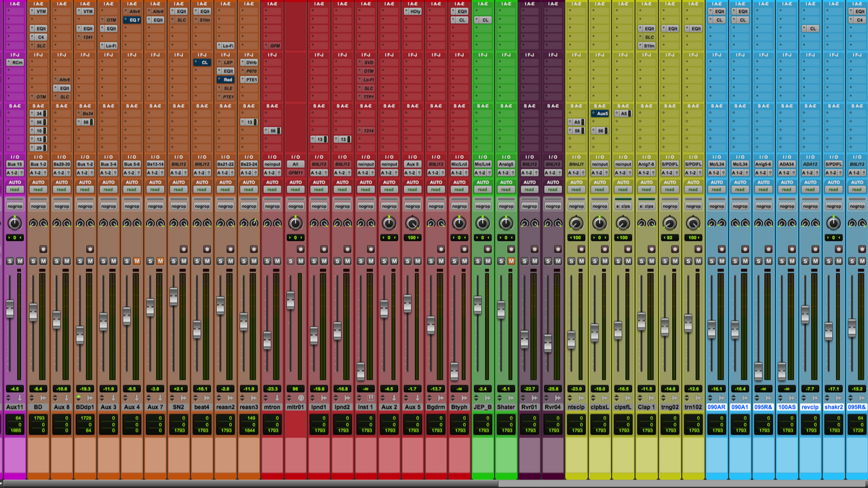Open the Bus 15 input selector on Aux11

tap(15, 164)
